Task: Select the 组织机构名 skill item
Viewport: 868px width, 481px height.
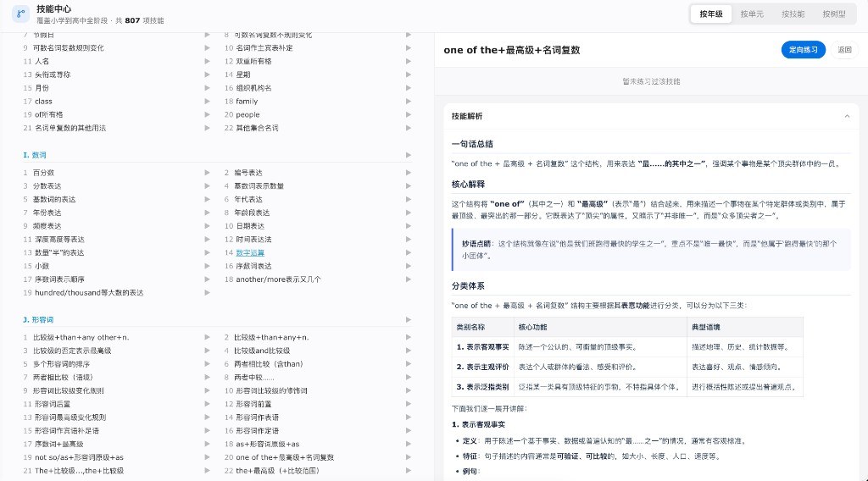Action: click(x=254, y=88)
